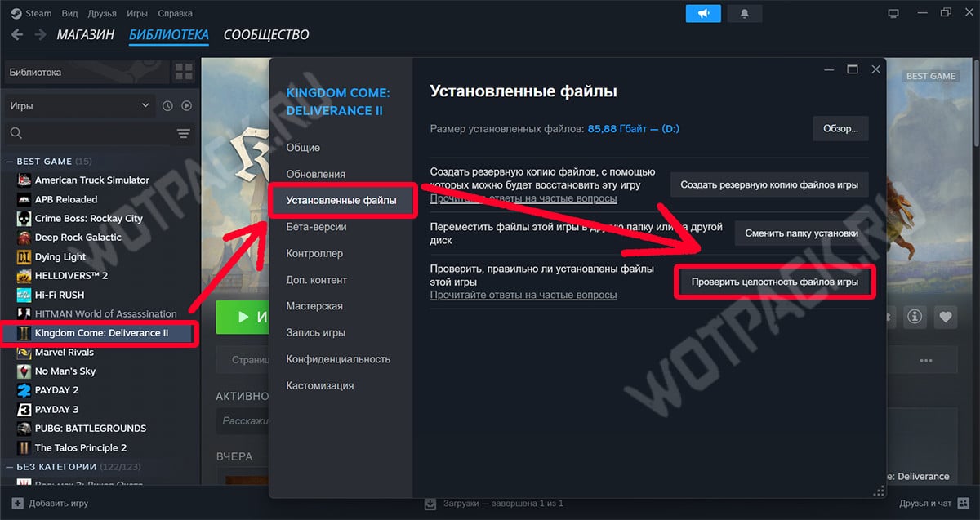Open the Игры dropdown filter

[x=79, y=106]
